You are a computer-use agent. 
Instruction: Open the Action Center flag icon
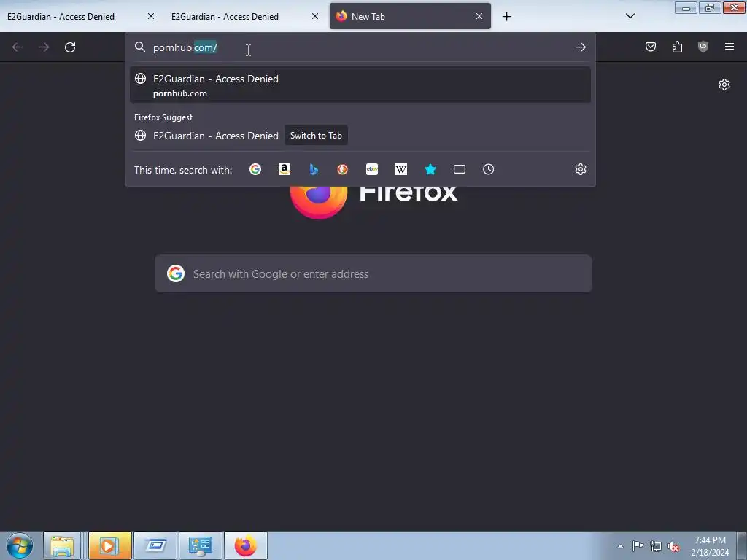pos(638,545)
